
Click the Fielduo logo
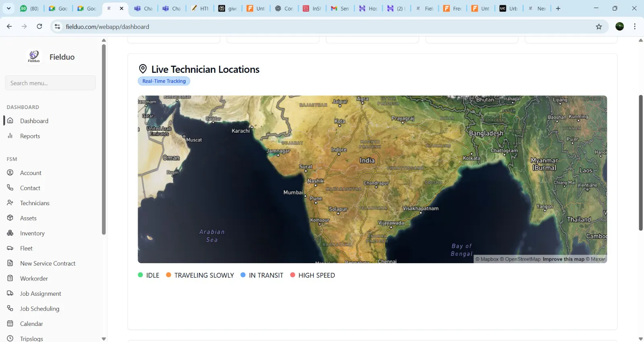coord(34,56)
